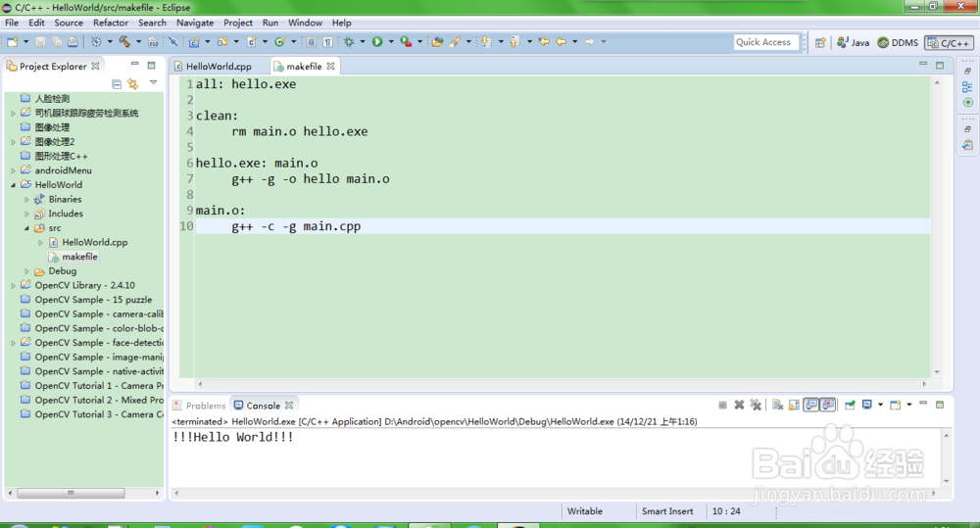Select HelloWorld.cpp in Project Explorer
This screenshot has height=528, width=980.
(94, 242)
